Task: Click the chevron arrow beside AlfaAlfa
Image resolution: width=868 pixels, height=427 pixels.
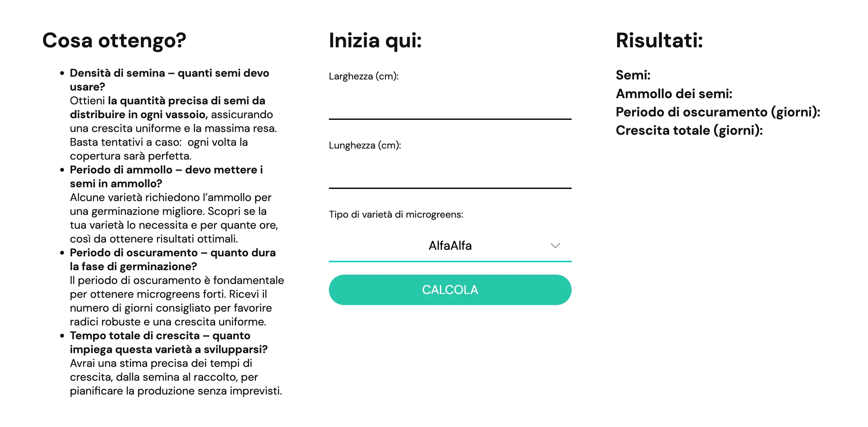Action: click(555, 246)
